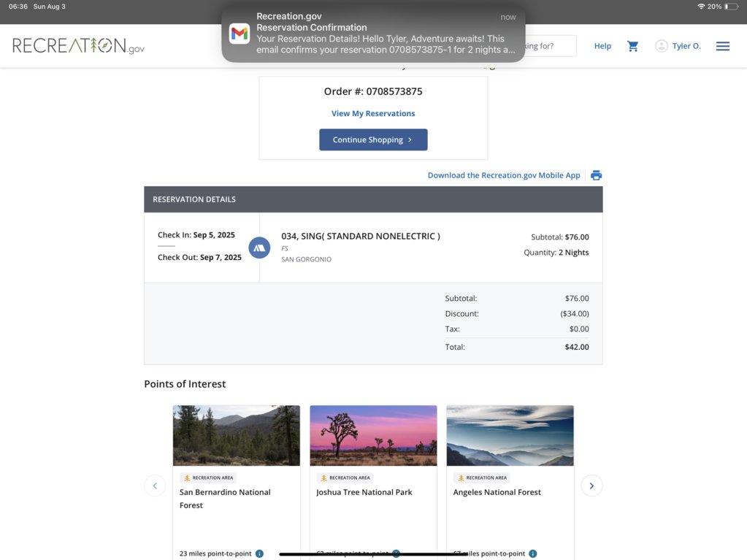Click the Total $42.00 amount
Viewport: 747px width, 560px height.
click(577, 347)
